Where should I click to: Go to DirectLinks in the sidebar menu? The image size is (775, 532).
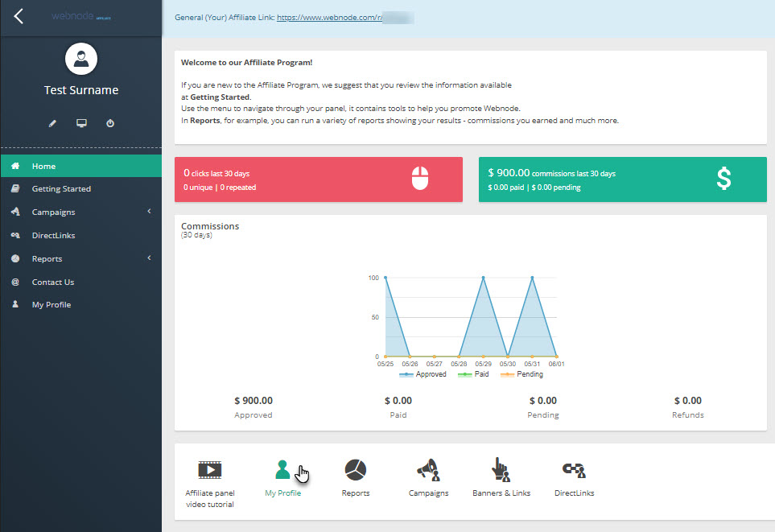coord(53,236)
